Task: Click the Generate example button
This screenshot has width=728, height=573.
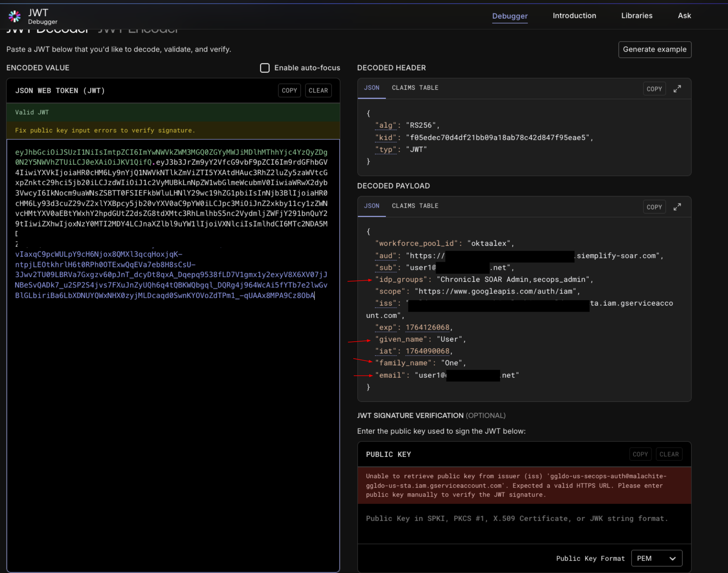Action: [654, 49]
